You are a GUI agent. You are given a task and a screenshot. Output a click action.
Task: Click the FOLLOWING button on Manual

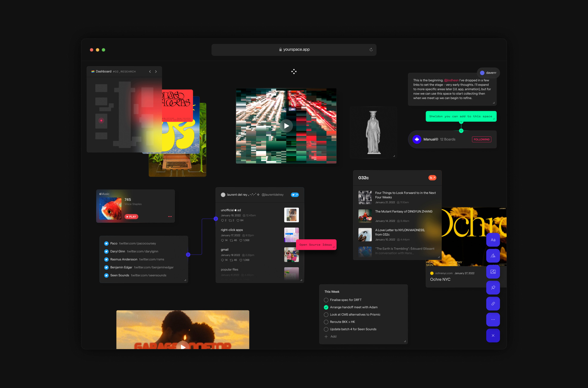[481, 139]
